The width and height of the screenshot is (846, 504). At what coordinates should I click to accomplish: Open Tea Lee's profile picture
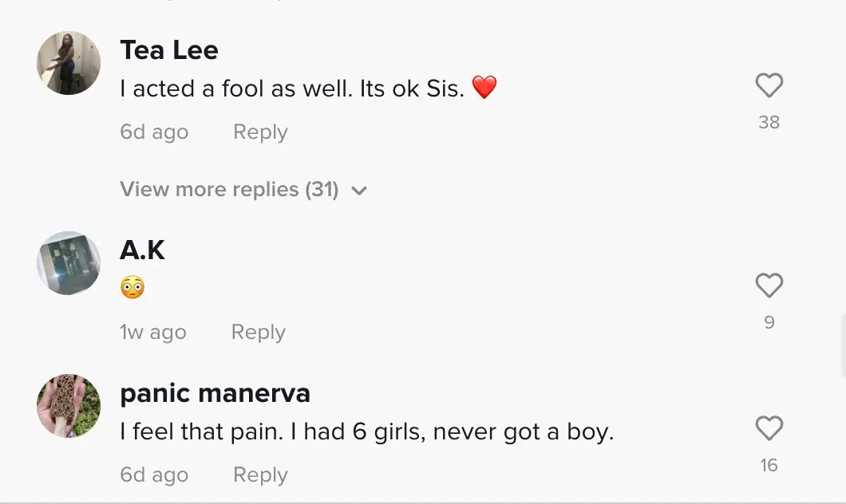pos(69,63)
